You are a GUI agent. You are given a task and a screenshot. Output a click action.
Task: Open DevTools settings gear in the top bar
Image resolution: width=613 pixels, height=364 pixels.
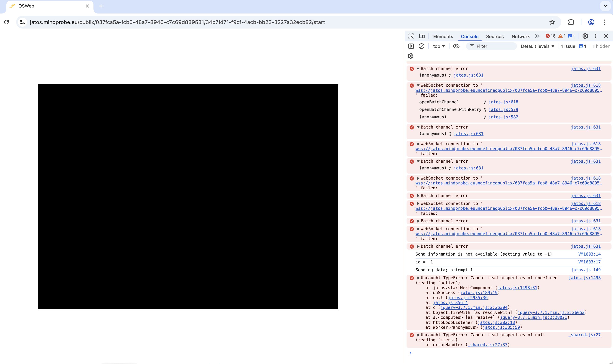(x=585, y=36)
